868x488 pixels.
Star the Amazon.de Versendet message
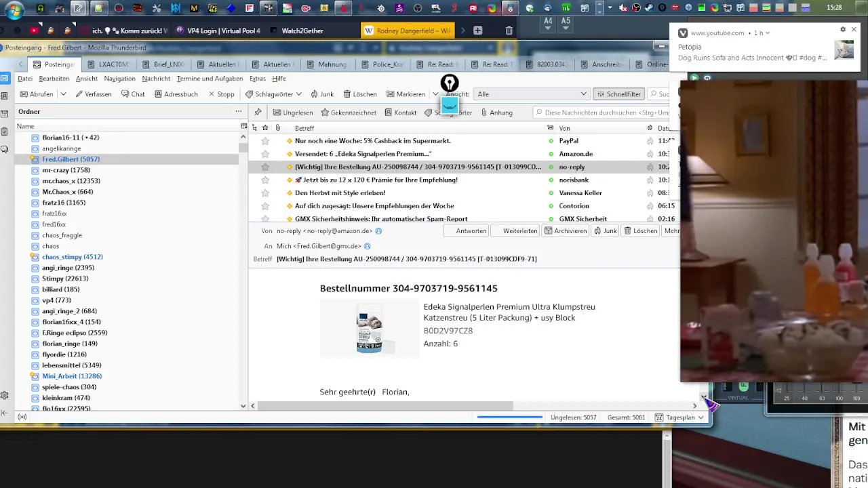[265, 154]
